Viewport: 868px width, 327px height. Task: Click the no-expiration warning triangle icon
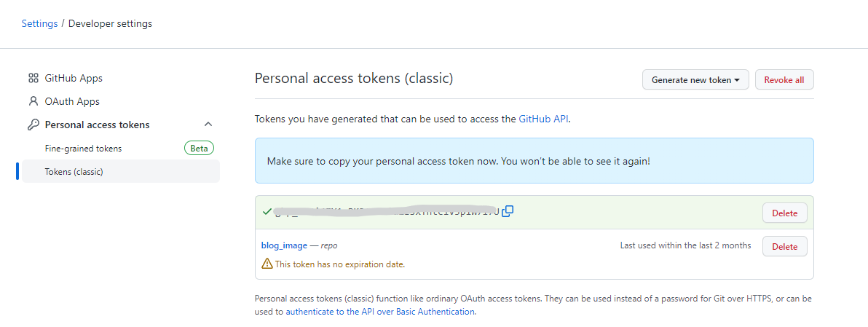[267, 264]
